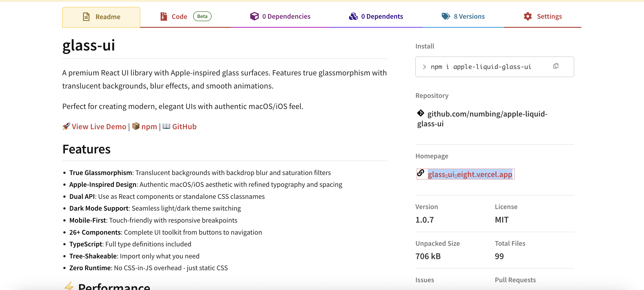This screenshot has height=290, width=644.
Task: Switch to the 8 Versions tab
Action: click(x=469, y=16)
